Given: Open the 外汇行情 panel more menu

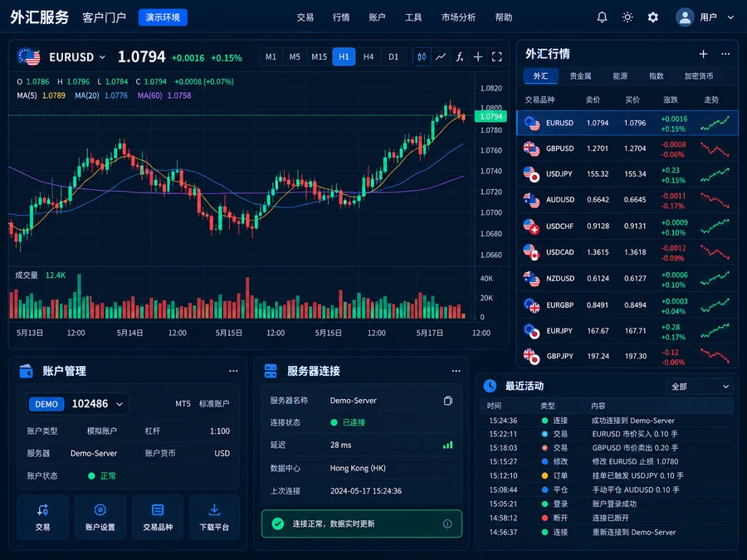Looking at the screenshot, I should (725, 54).
